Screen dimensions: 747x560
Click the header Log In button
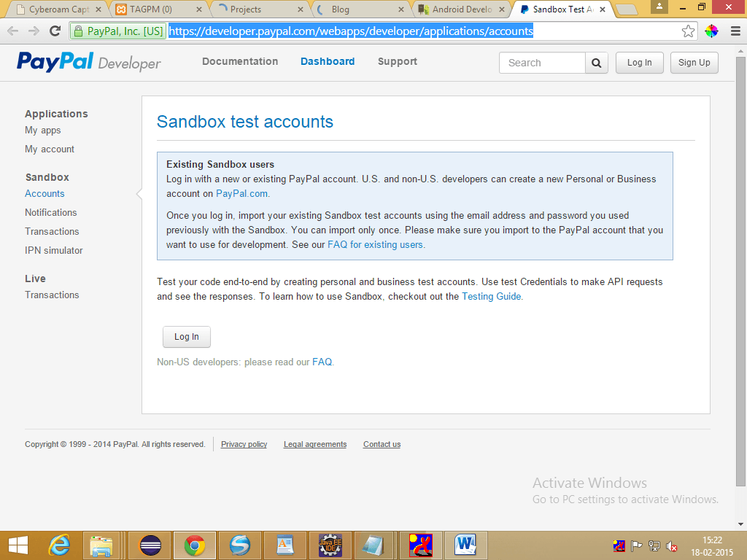pos(639,63)
